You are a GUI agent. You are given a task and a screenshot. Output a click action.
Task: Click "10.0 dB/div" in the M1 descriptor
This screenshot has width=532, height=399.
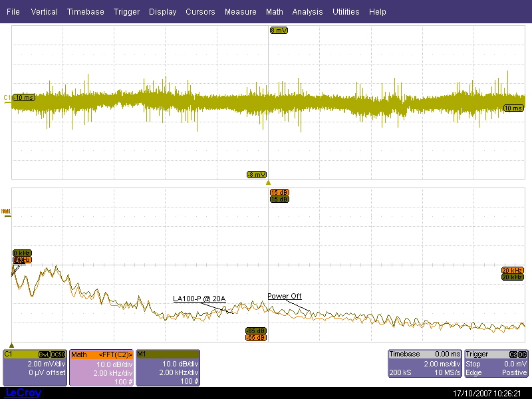point(180,364)
